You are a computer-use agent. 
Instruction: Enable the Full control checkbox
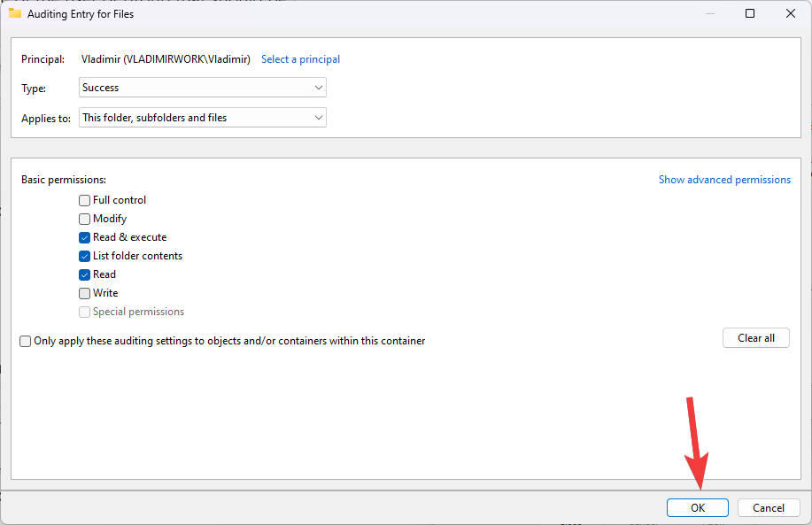(85, 200)
